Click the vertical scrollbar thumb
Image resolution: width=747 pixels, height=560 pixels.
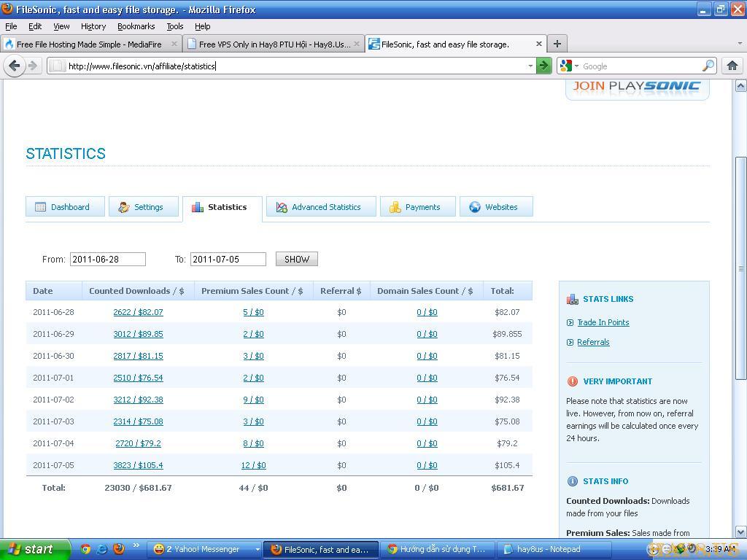point(741,268)
